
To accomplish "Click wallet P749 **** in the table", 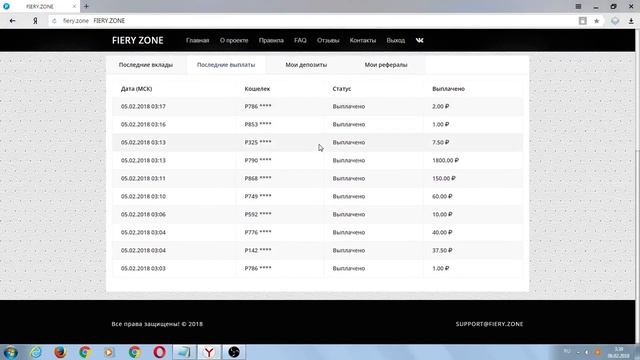I will [258, 196].
